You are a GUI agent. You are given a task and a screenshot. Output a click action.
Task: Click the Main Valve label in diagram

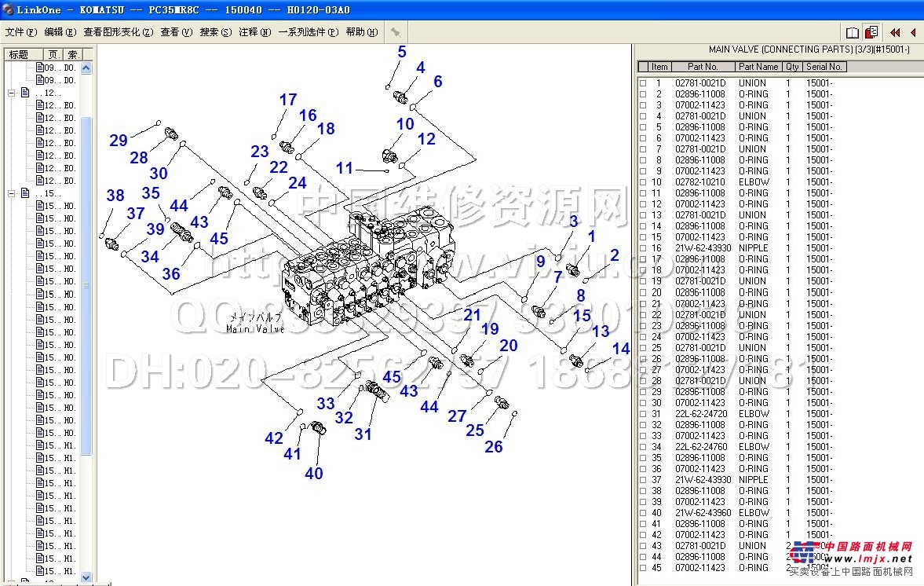pos(255,328)
